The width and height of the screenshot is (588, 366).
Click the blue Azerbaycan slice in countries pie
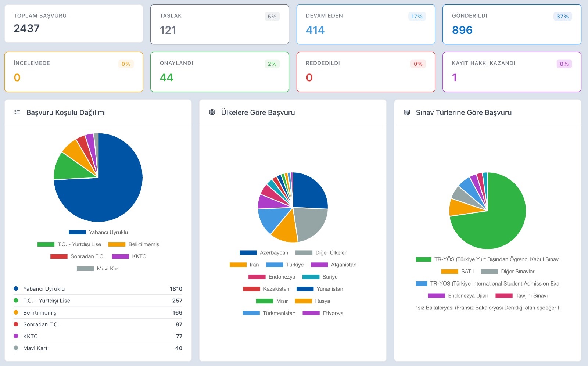tap(311, 191)
